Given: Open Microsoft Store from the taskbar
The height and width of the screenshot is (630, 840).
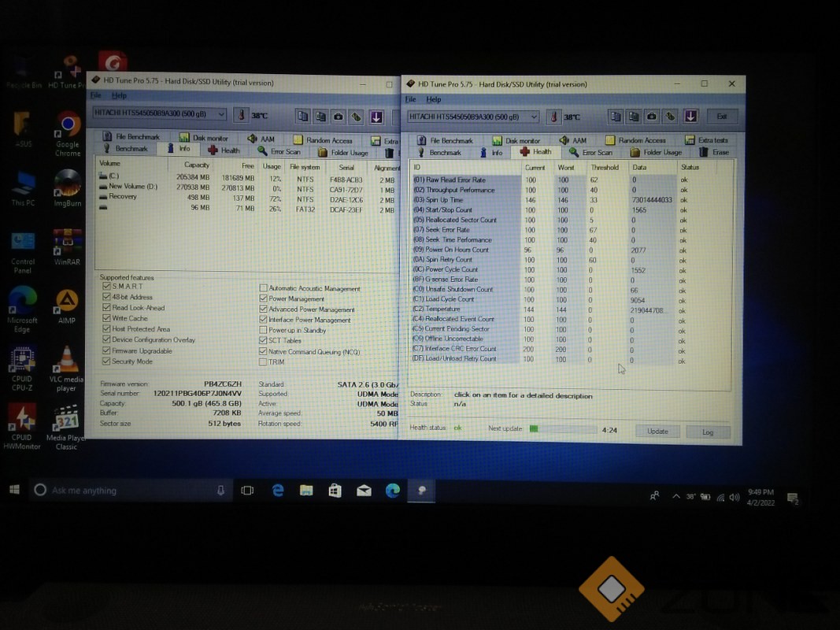Looking at the screenshot, I should [335, 490].
